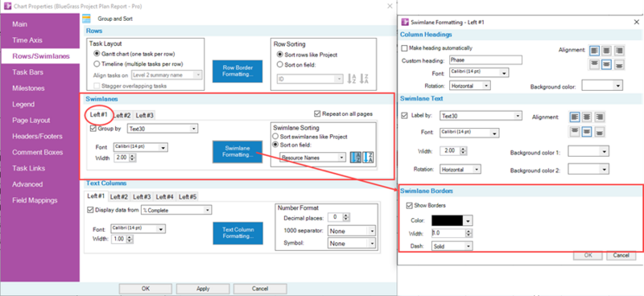The width and height of the screenshot is (644, 296).
Task: Click the Z-A sort icon in Row Sorting
Action: pyautogui.click(x=364, y=79)
